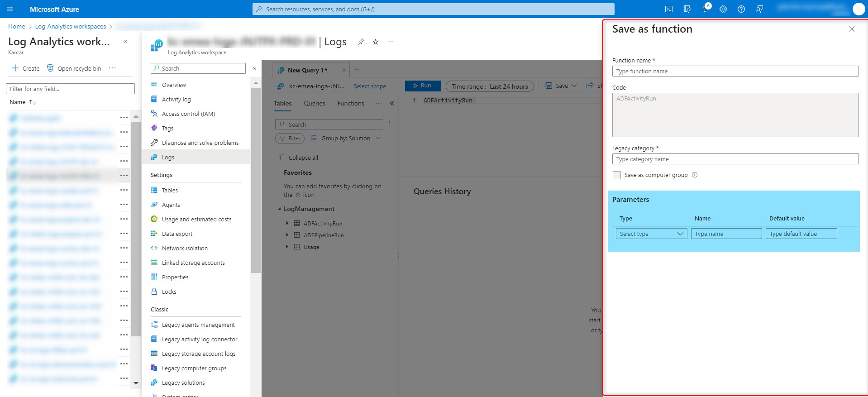Open the Help question mark icon

pyautogui.click(x=741, y=9)
